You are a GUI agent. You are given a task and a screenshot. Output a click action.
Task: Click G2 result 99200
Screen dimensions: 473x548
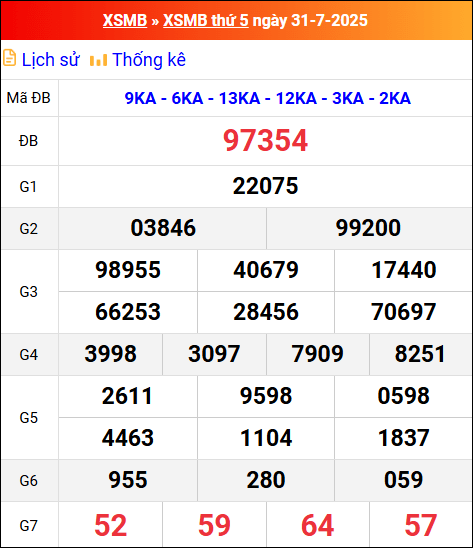click(368, 228)
